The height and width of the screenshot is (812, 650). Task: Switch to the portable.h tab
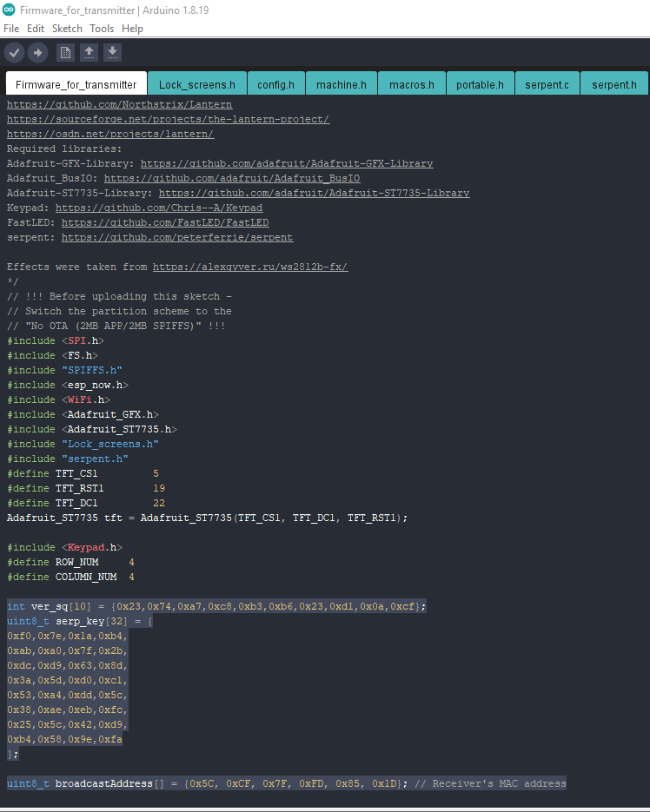click(480, 84)
